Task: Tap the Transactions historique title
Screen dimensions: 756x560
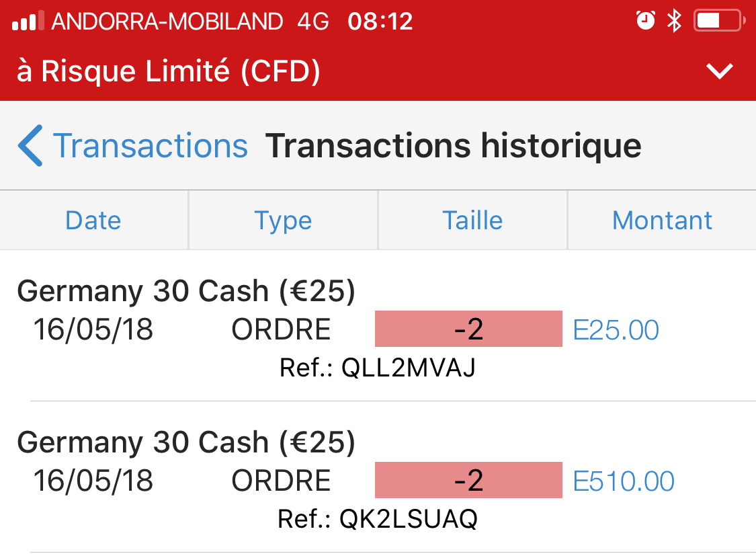Action: (453, 146)
